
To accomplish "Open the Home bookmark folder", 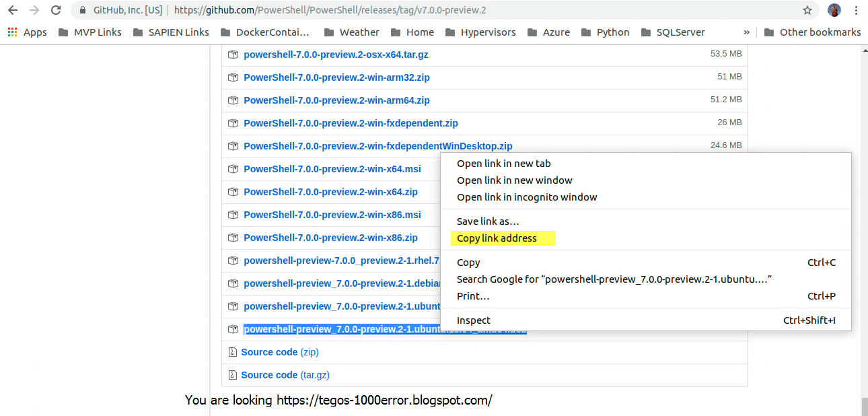I will pyautogui.click(x=412, y=32).
